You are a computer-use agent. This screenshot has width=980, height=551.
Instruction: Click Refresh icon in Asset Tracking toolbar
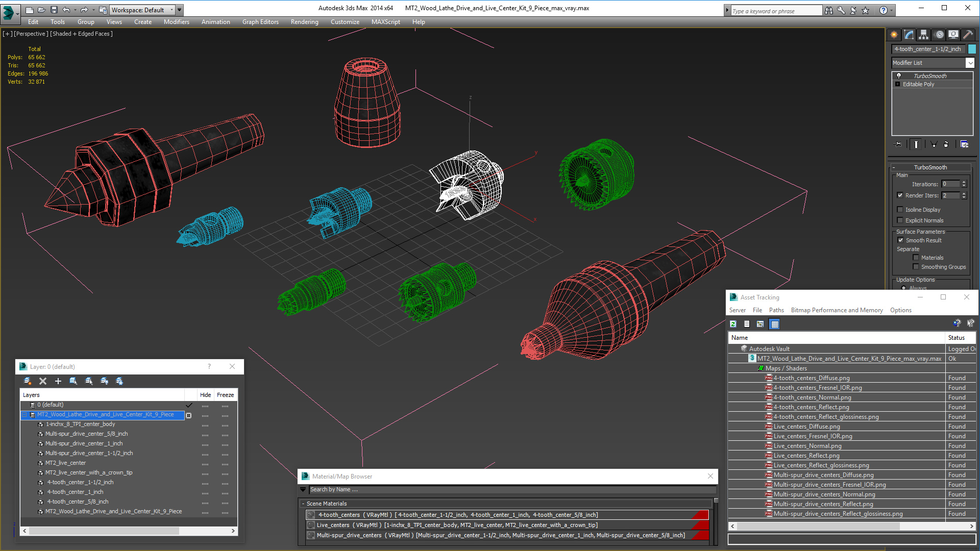click(x=733, y=324)
